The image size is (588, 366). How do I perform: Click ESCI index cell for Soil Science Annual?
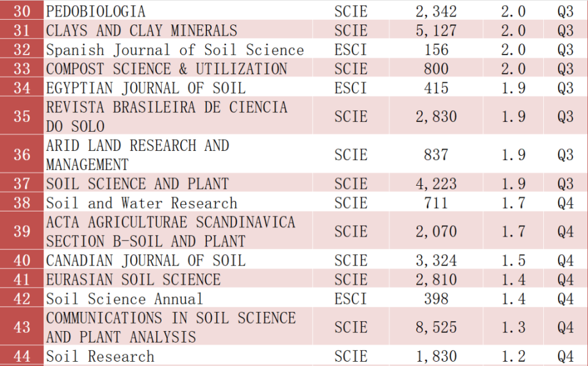pyautogui.click(x=351, y=299)
